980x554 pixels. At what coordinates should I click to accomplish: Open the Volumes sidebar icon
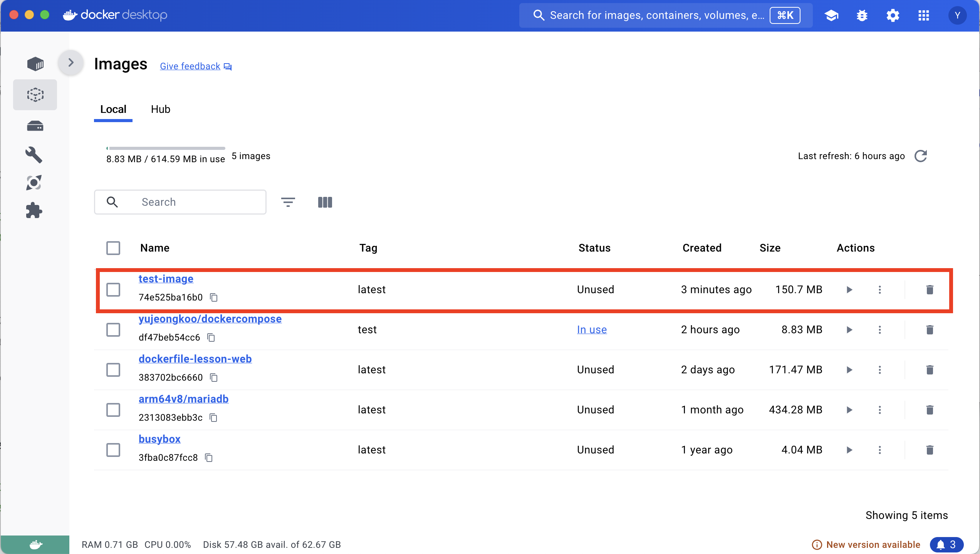point(35,126)
